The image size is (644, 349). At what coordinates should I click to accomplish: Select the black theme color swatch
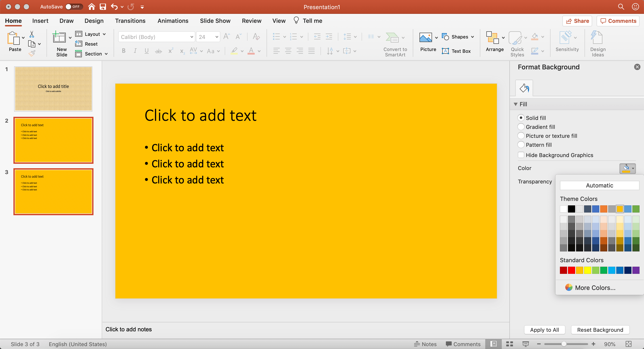(x=571, y=209)
